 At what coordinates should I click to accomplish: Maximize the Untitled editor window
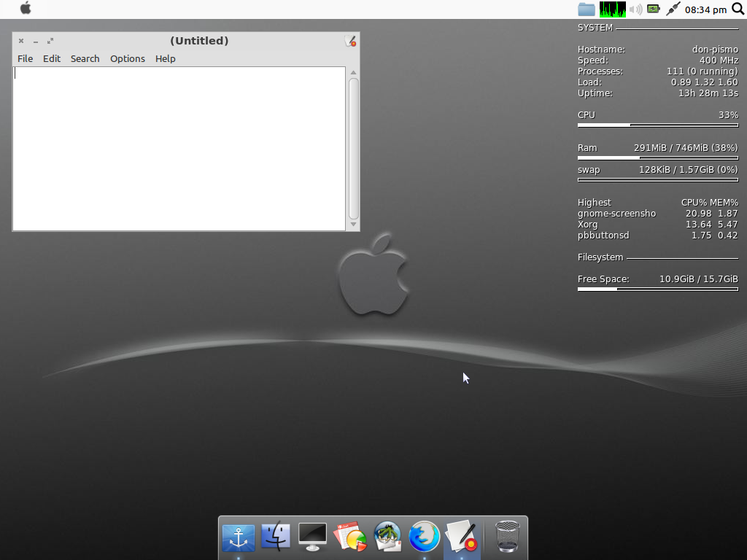point(50,41)
